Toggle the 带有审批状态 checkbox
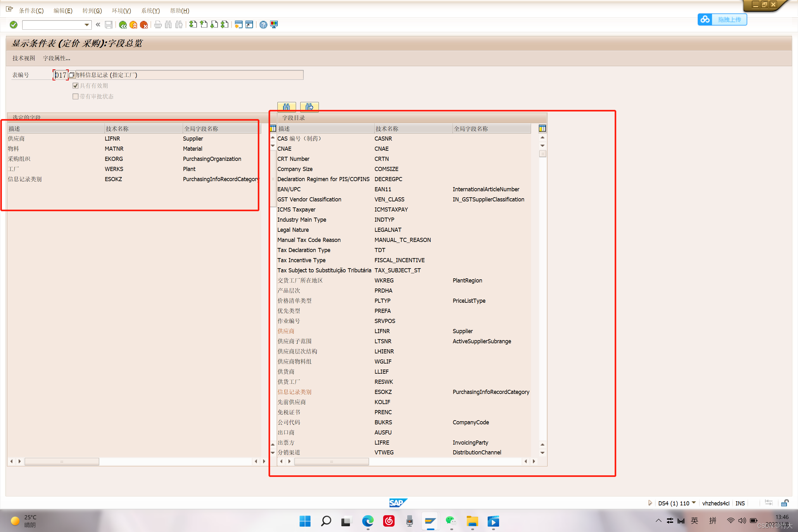The height and width of the screenshot is (532, 798). [x=76, y=96]
